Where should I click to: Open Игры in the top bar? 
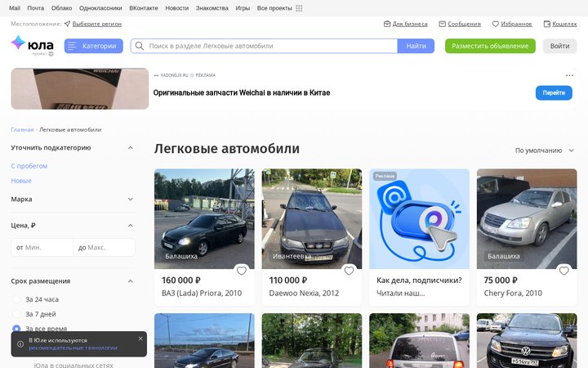coord(243,8)
